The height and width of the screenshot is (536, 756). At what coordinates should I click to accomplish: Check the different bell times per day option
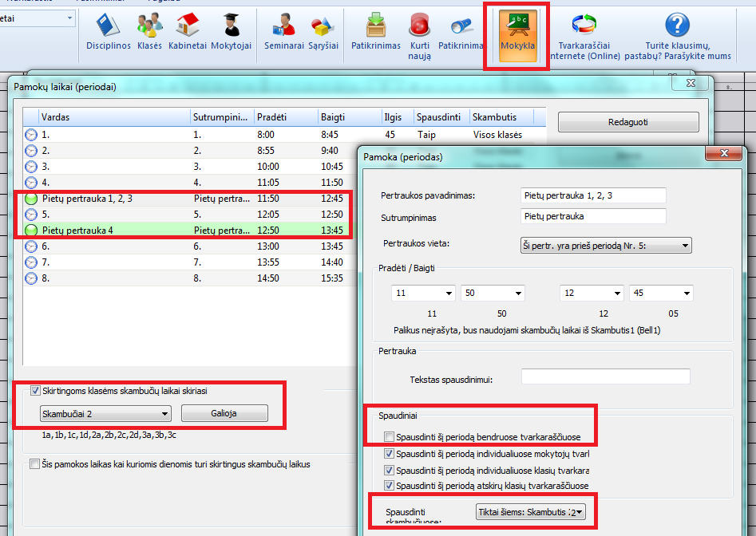[x=35, y=464]
